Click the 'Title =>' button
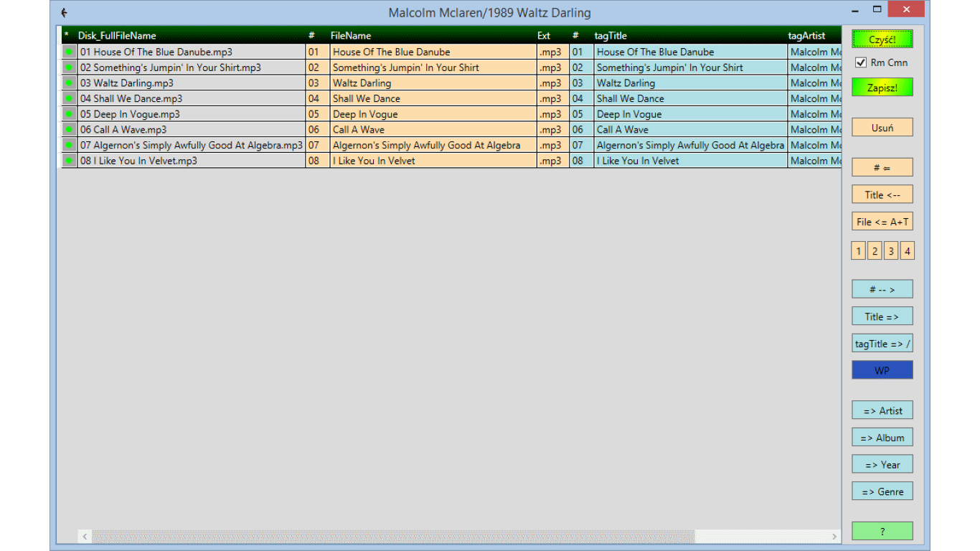The width and height of the screenshot is (980, 551). (882, 316)
